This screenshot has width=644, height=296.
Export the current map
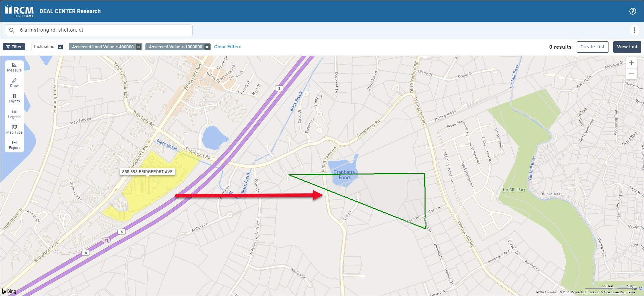(x=14, y=145)
